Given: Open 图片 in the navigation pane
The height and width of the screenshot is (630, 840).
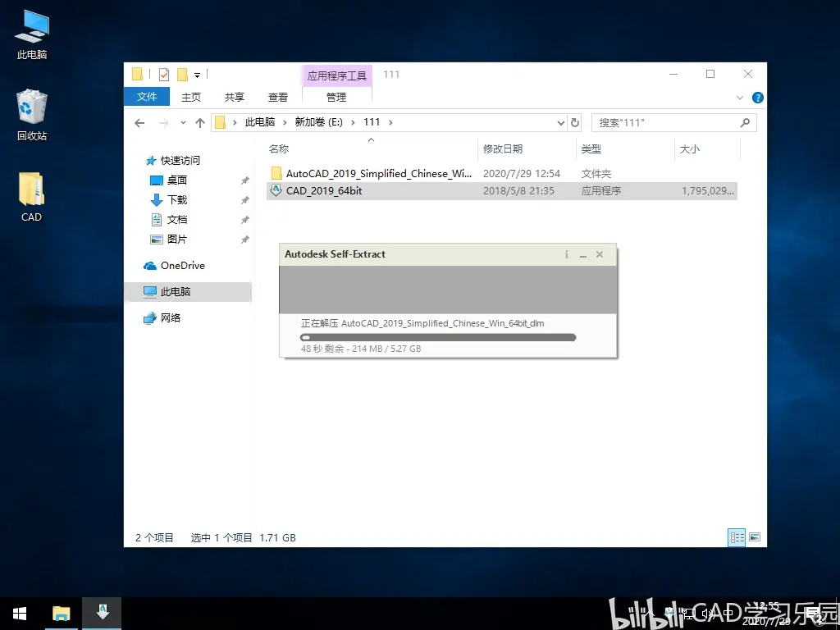Looking at the screenshot, I should [x=177, y=239].
